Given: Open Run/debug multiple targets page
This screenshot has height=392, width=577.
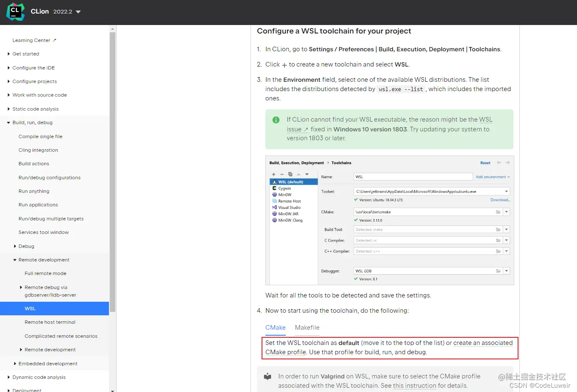Looking at the screenshot, I should pyautogui.click(x=51, y=219).
